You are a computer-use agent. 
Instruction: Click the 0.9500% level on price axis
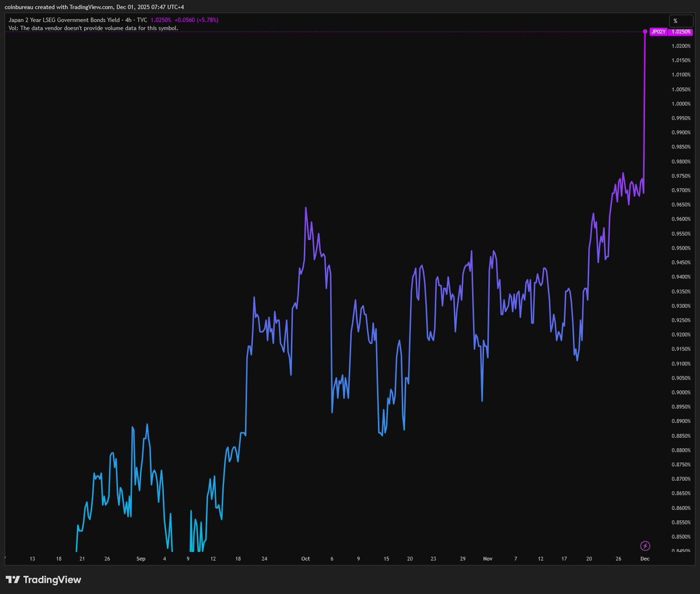tap(680, 248)
